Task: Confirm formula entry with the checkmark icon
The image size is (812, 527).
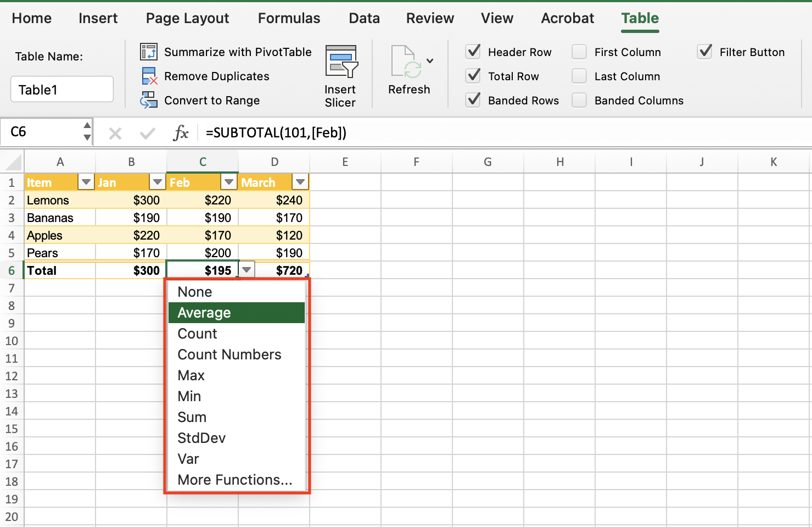Action: (x=147, y=132)
